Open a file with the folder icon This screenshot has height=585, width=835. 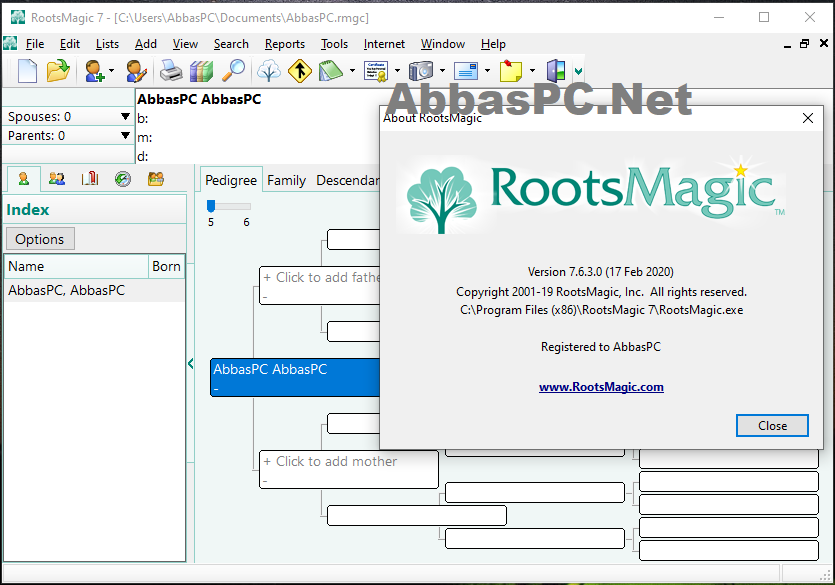[x=58, y=70]
